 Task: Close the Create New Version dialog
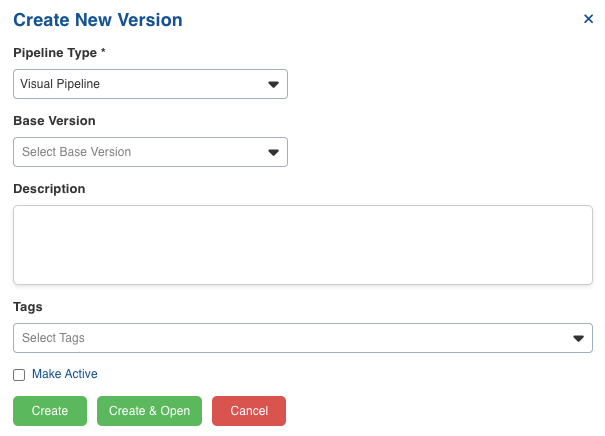[x=588, y=19]
